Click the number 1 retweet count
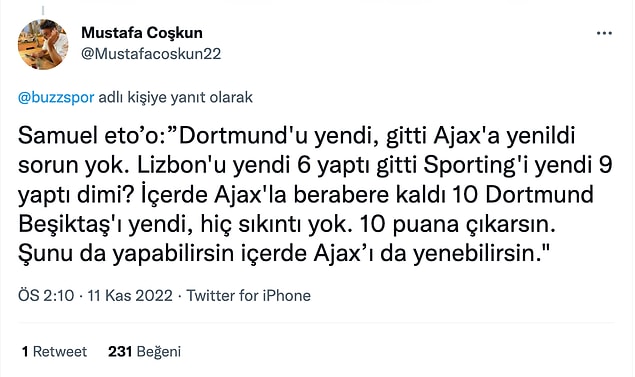The width and height of the screenshot is (635, 377). 25,351
